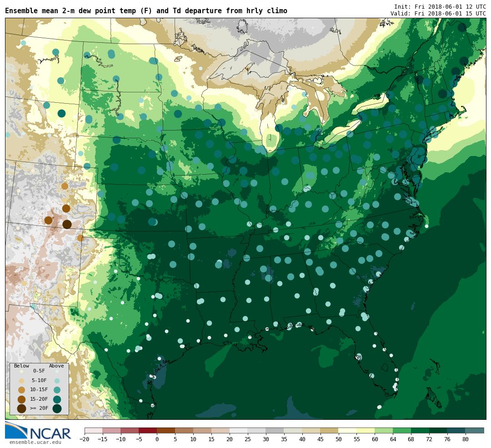Select the colorbar swatch right of 80

(x=474, y=430)
